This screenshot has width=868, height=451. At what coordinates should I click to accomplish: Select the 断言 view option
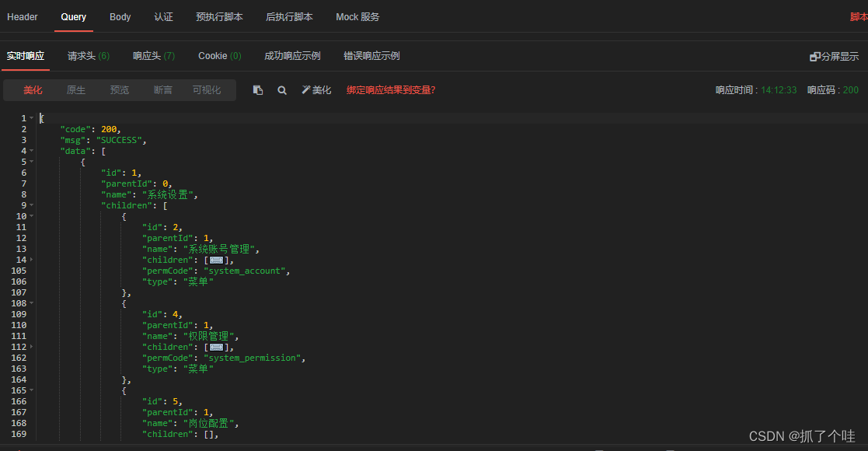pyautogui.click(x=162, y=89)
